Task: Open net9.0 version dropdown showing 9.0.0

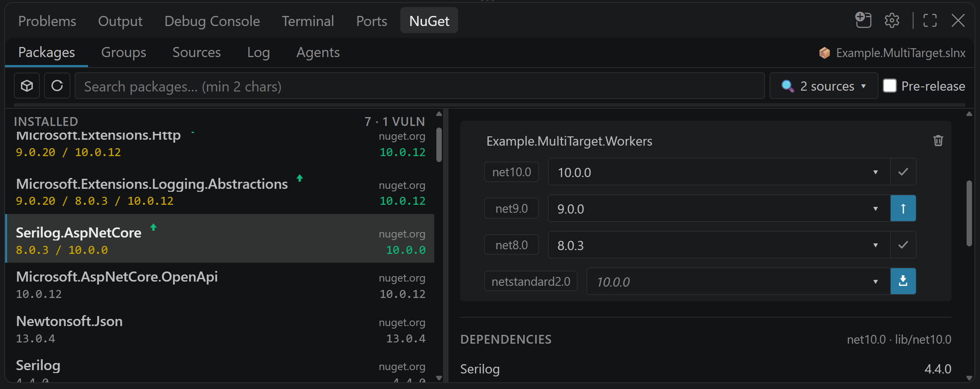Action: point(719,208)
